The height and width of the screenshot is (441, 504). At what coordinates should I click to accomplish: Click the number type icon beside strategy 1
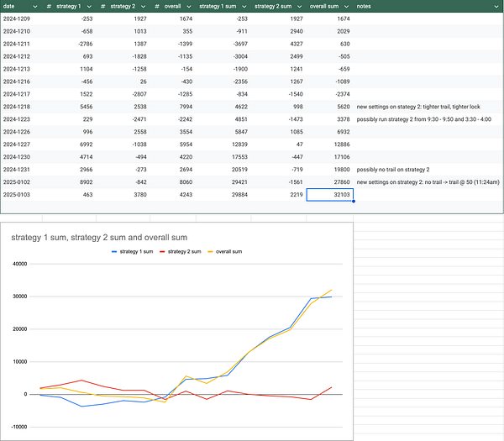tap(49, 7)
